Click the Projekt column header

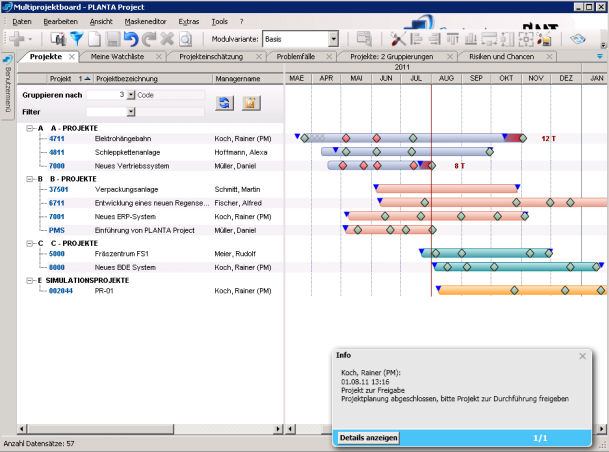tap(70, 79)
